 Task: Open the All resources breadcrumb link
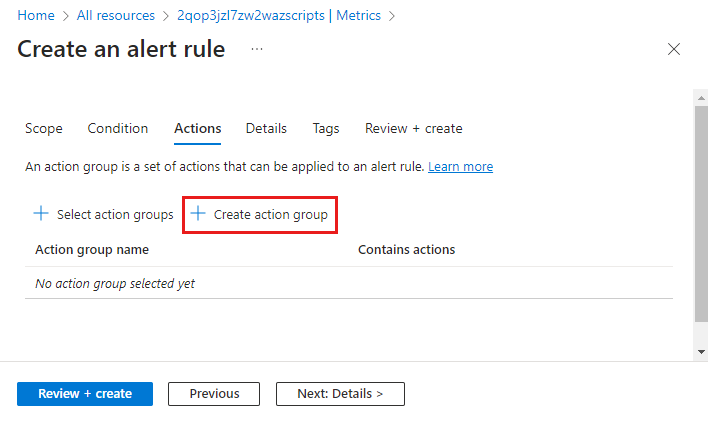point(116,15)
